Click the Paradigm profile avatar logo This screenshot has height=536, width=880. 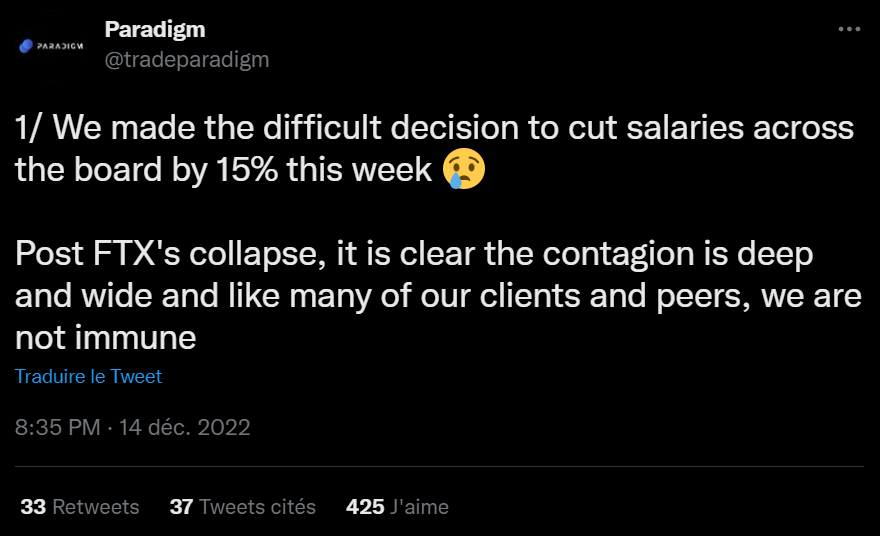51,46
